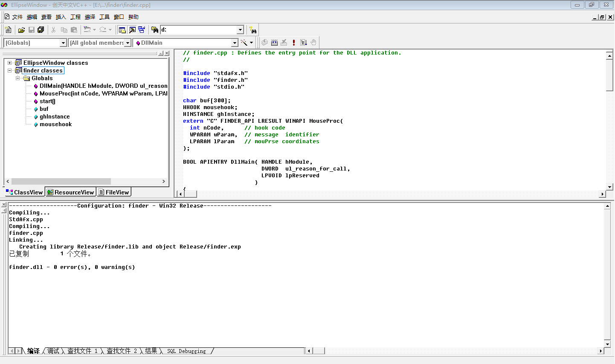Viewport: 615px width, 364px height.
Task: Click the document icon left of 文件
Action: (x=7, y=17)
